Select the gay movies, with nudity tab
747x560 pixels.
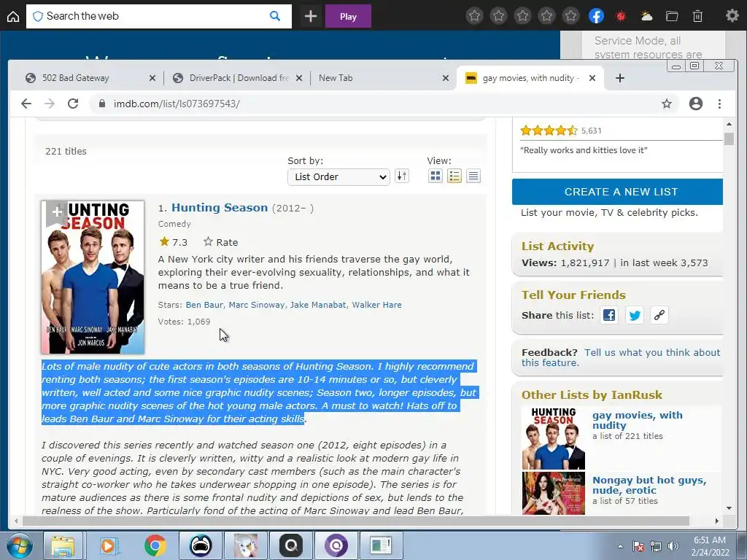click(x=530, y=77)
